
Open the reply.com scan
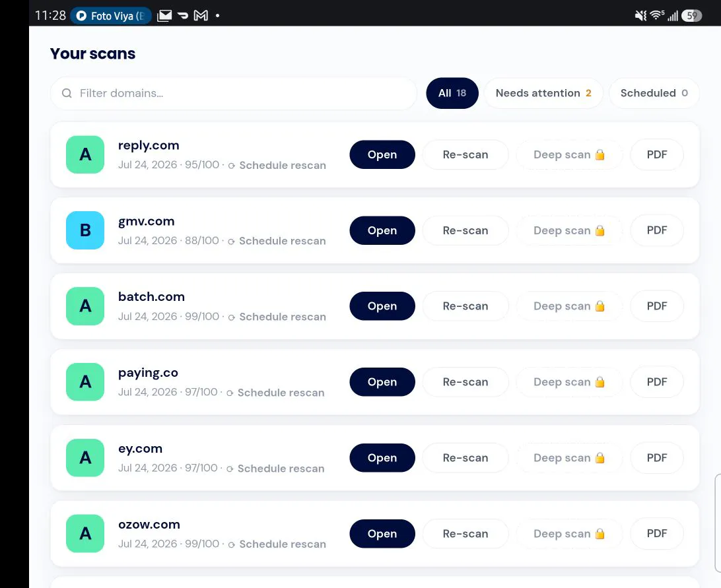pyautogui.click(x=382, y=154)
